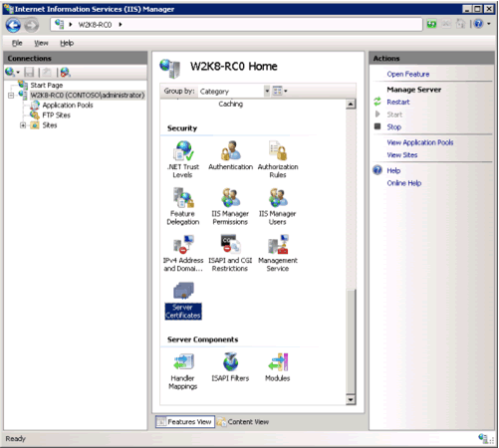This screenshot has height=448, width=499.
Task: Click the Help question mark icon in top toolbar
Action: [x=478, y=24]
